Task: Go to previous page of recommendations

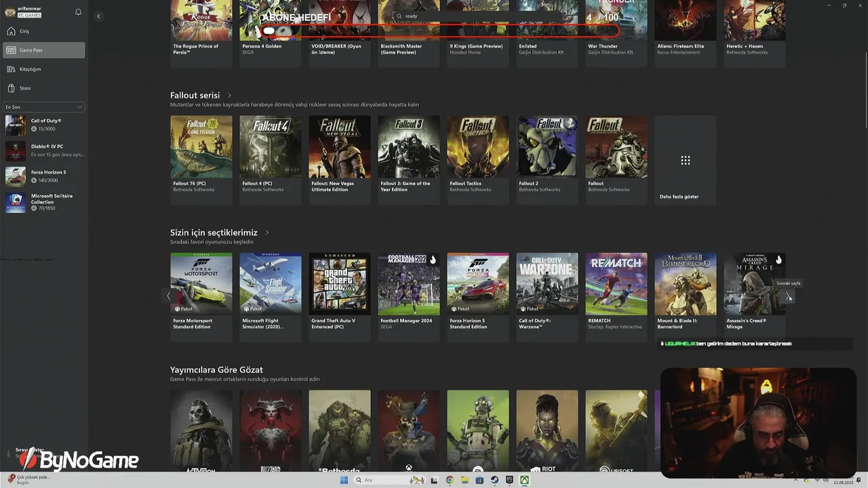Action: point(168,296)
